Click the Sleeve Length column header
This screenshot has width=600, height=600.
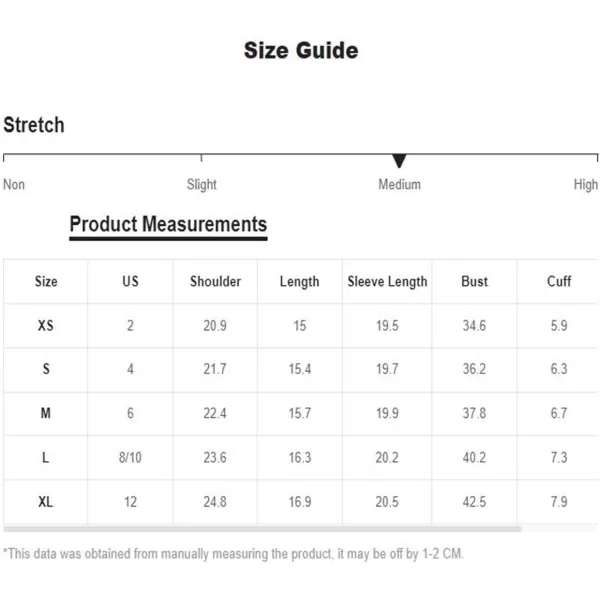[387, 282]
